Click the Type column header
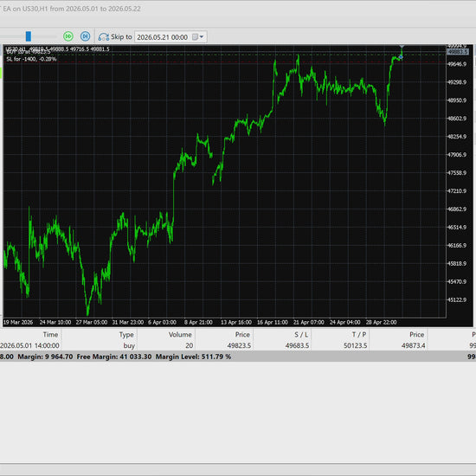The height and width of the screenshot is (476, 476). 126,335
